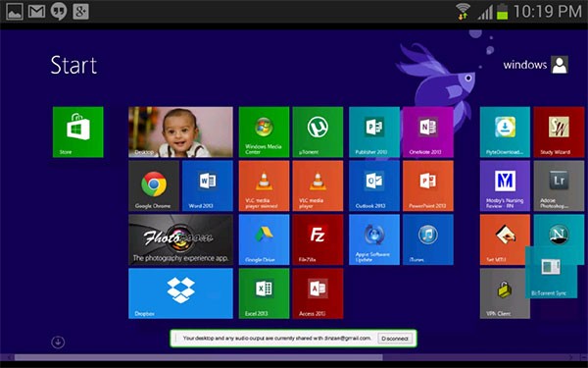Click the desktop sharing message text
This screenshot has height=368, width=588.
click(x=277, y=339)
